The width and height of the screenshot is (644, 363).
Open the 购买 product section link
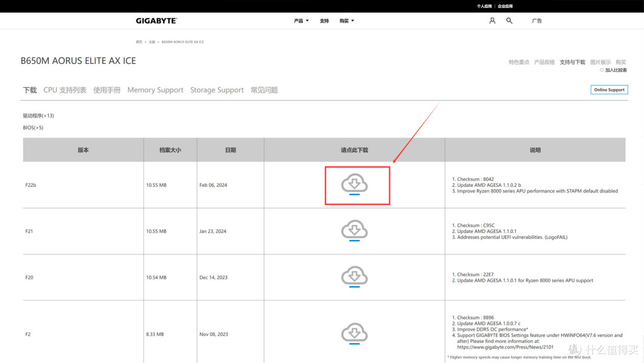(x=621, y=62)
